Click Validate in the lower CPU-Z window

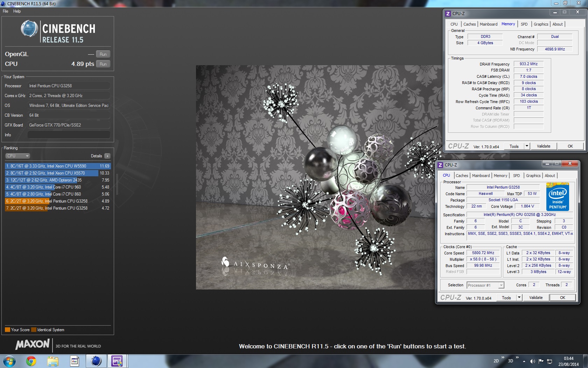(x=536, y=298)
